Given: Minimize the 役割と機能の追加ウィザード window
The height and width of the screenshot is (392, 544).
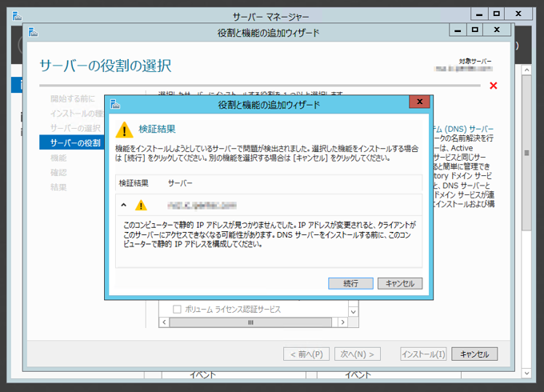Looking at the screenshot, I should tap(458, 30).
